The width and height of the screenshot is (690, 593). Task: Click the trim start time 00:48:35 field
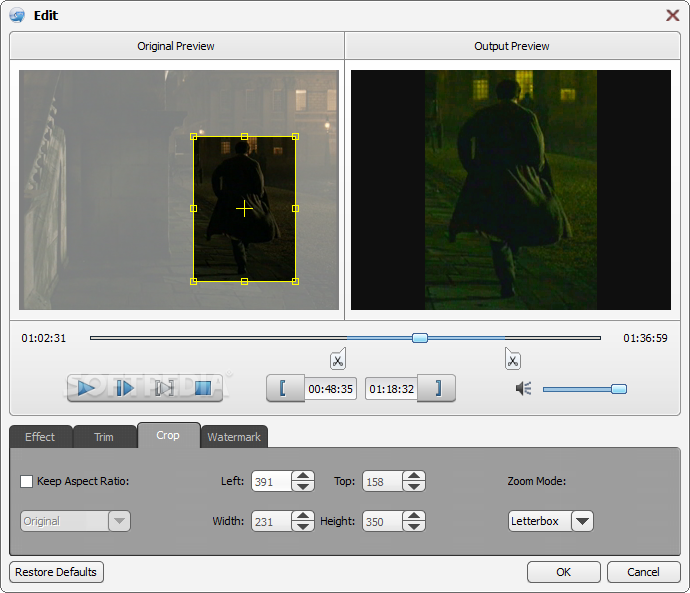click(x=330, y=389)
